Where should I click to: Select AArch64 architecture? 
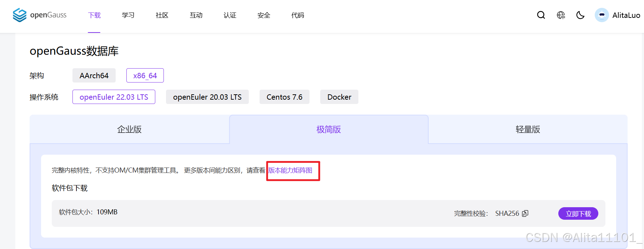(94, 75)
